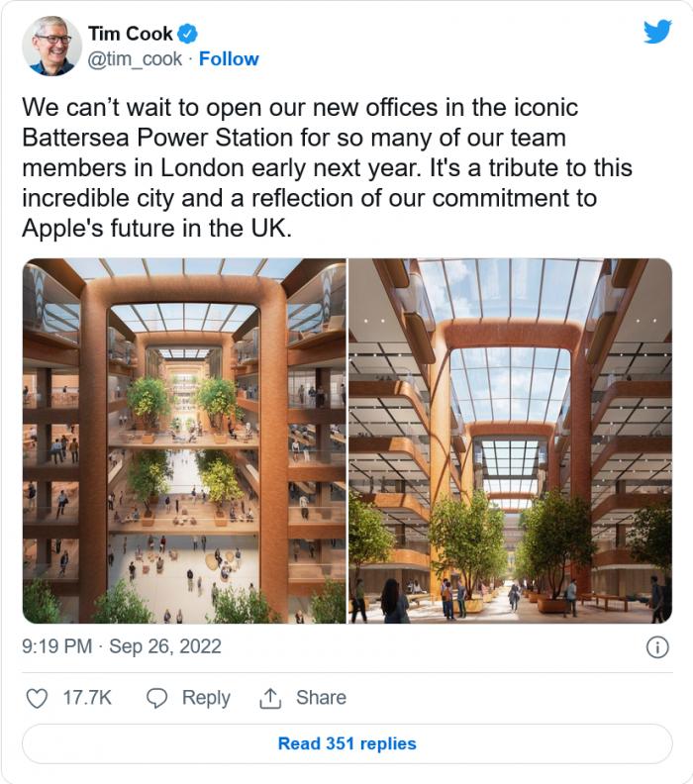The width and height of the screenshot is (693, 784).
Task: Open the Twitter info circle icon
Action: [656, 647]
